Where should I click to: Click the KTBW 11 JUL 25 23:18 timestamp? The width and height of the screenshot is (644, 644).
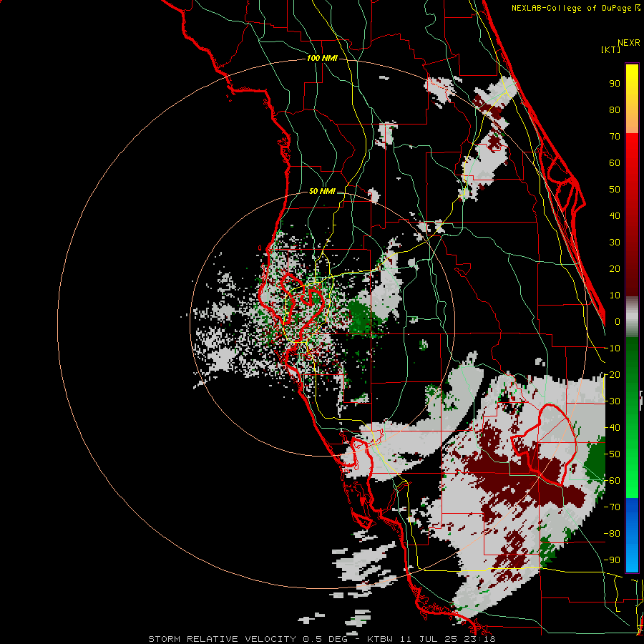pyautogui.click(x=431, y=639)
